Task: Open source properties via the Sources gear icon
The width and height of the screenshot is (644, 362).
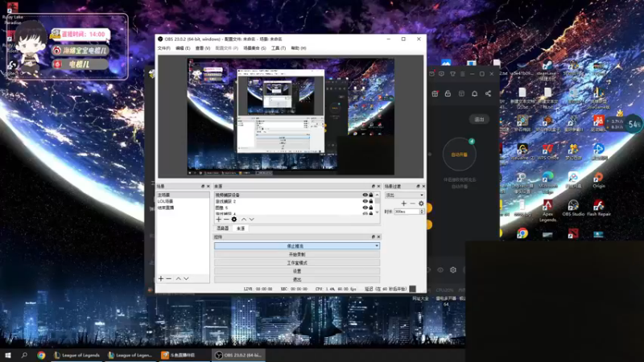Action: pyautogui.click(x=234, y=220)
